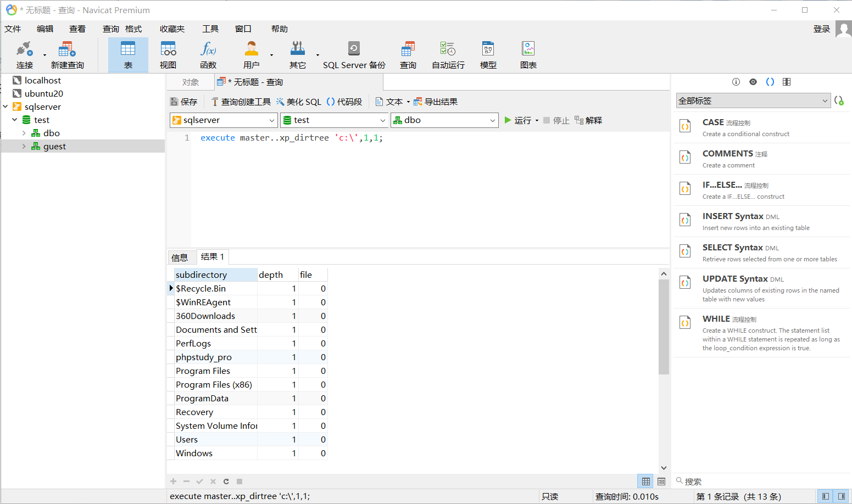Image resolution: width=852 pixels, height=504 pixels.
Task: Toggle the right pane visibility button
Action: pyautogui.click(x=842, y=496)
